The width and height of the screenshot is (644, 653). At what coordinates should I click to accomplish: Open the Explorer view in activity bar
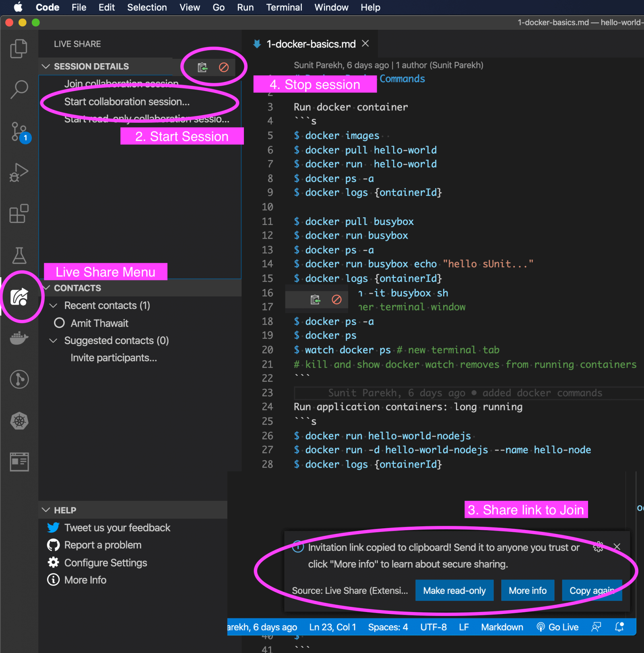click(x=19, y=49)
